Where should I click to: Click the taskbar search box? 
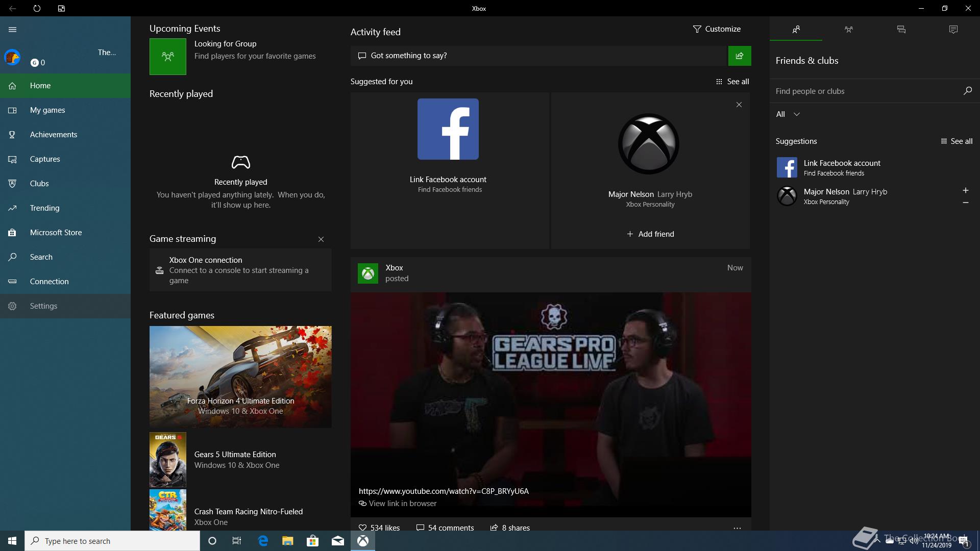click(x=112, y=541)
